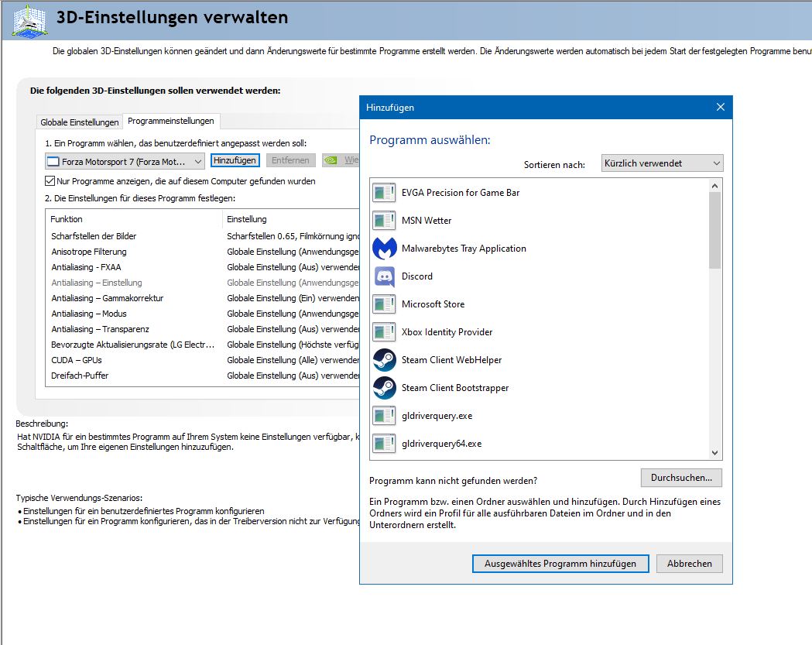The image size is (812, 645).
Task: Close the Hinzufügen dialog
Action: tap(721, 107)
